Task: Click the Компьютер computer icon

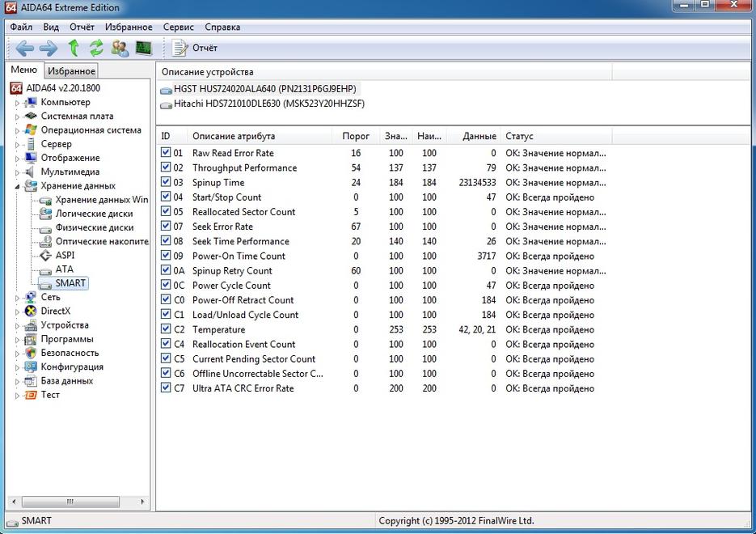Action: point(31,102)
